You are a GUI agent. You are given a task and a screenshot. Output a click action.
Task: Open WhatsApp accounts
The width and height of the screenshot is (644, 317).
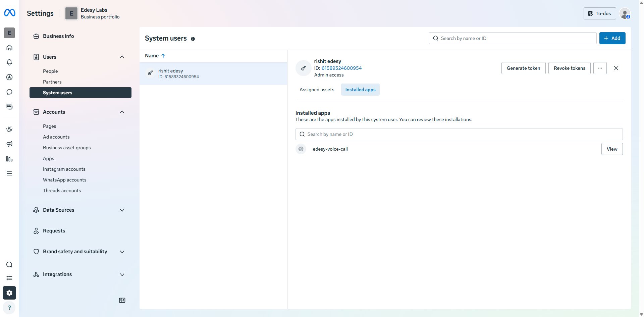[65, 180]
